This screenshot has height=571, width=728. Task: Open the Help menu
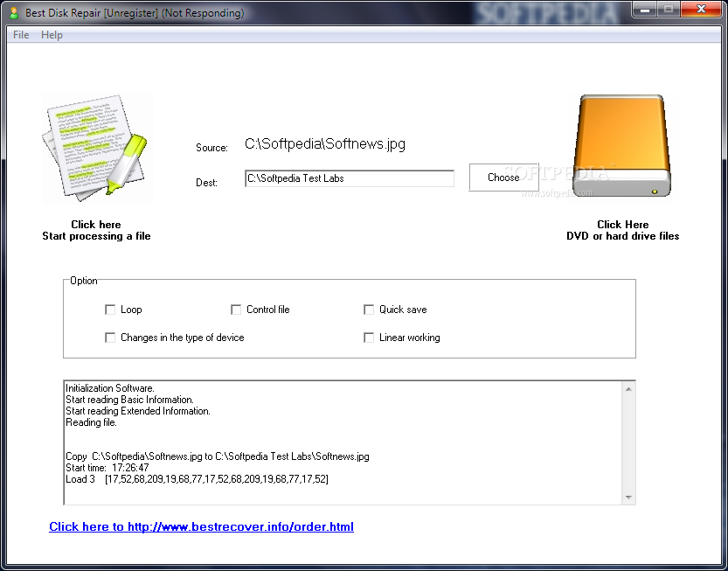click(52, 35)
